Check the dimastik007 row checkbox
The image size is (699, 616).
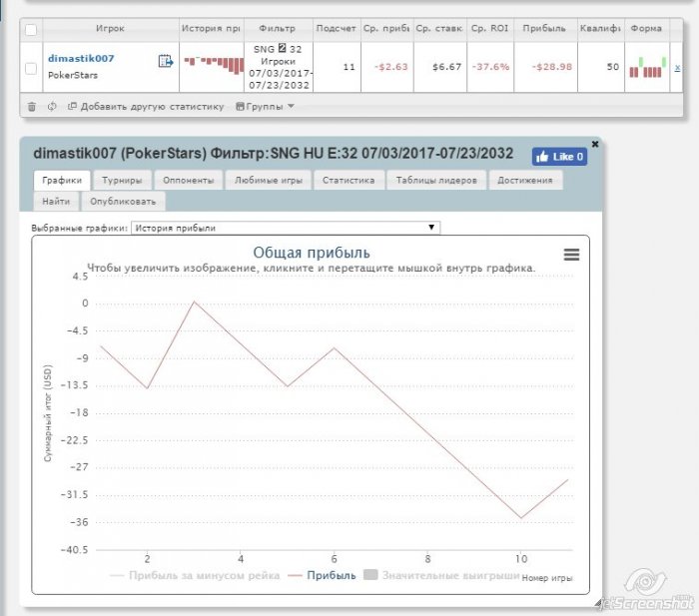point(31,68)
